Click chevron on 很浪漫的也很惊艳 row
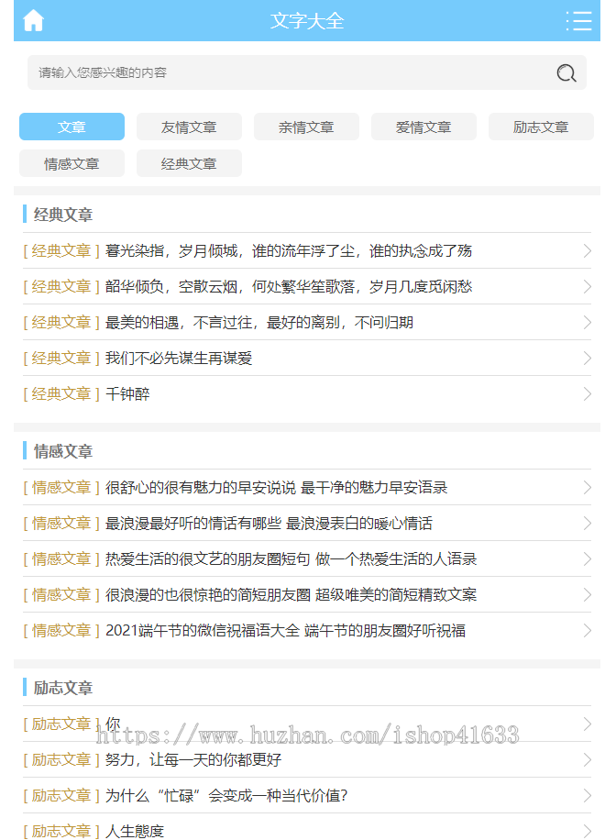The height and width of the screenshot is (840, 616). (x=587, y=595)
